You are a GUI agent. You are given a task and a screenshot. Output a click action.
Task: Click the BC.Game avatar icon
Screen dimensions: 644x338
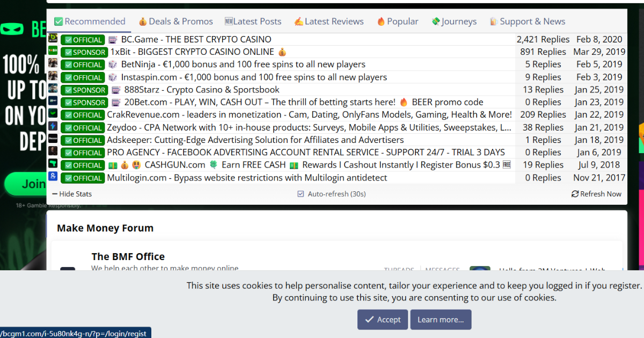click(x=53, y=39)
